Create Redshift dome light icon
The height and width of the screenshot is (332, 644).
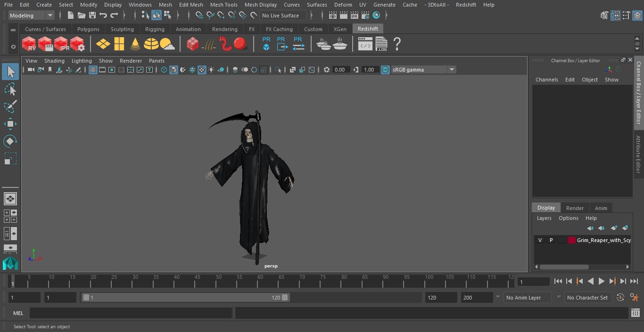pos(151,44)
